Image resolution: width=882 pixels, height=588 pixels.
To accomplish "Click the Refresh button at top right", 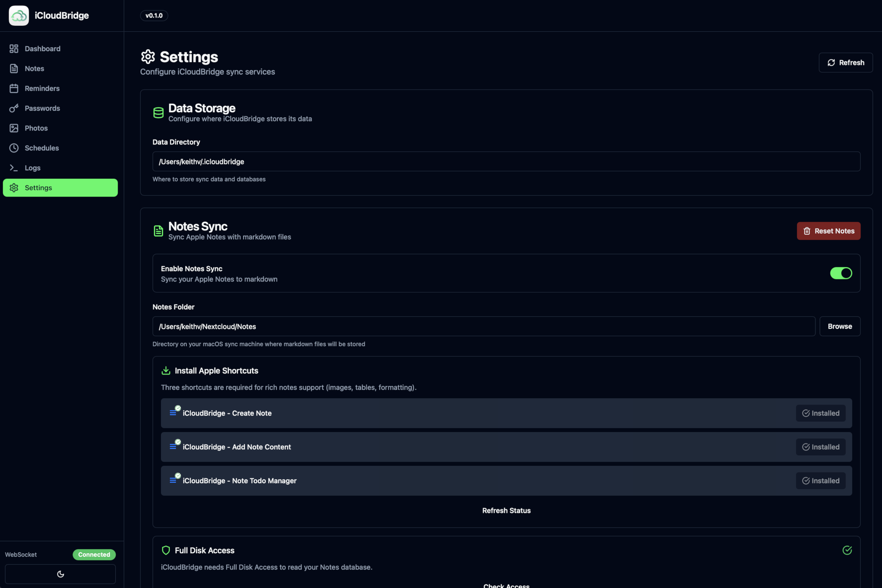I will 846,62.
